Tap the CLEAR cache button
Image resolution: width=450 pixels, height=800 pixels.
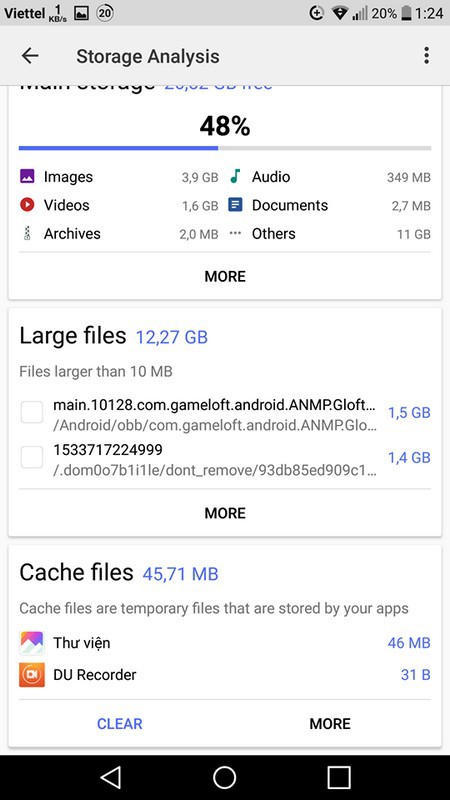(119, 724)
